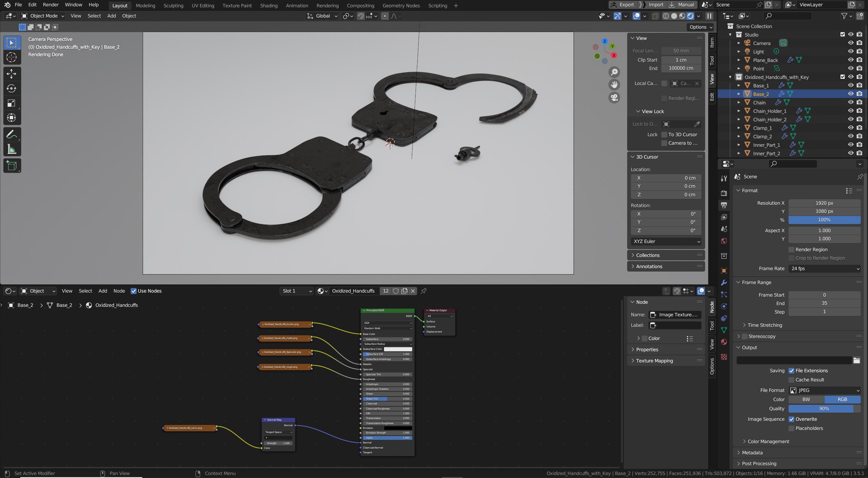Screen dimensions: 868x478
Task: Click the pan view hand icon
Action: 614,85
